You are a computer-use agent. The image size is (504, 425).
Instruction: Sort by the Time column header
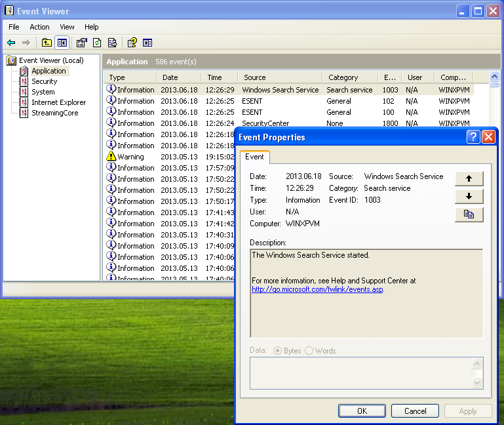coord(220,77)
